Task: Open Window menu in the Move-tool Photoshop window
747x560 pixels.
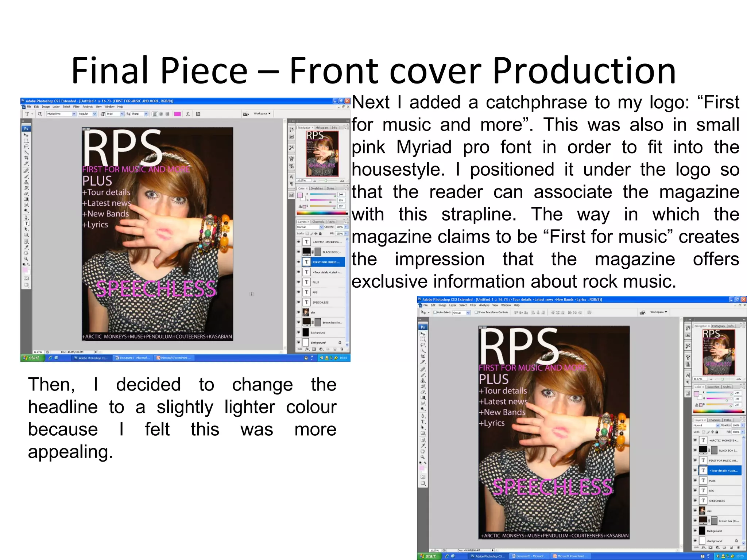Action: (506, 305)
